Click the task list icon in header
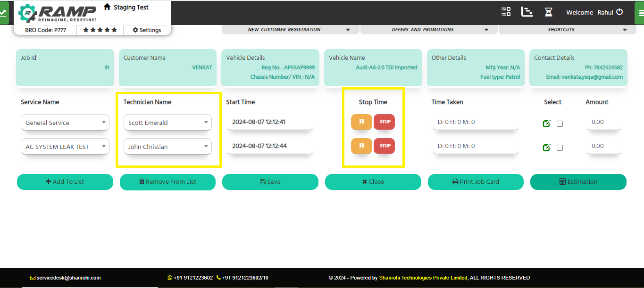 [506, 12]
